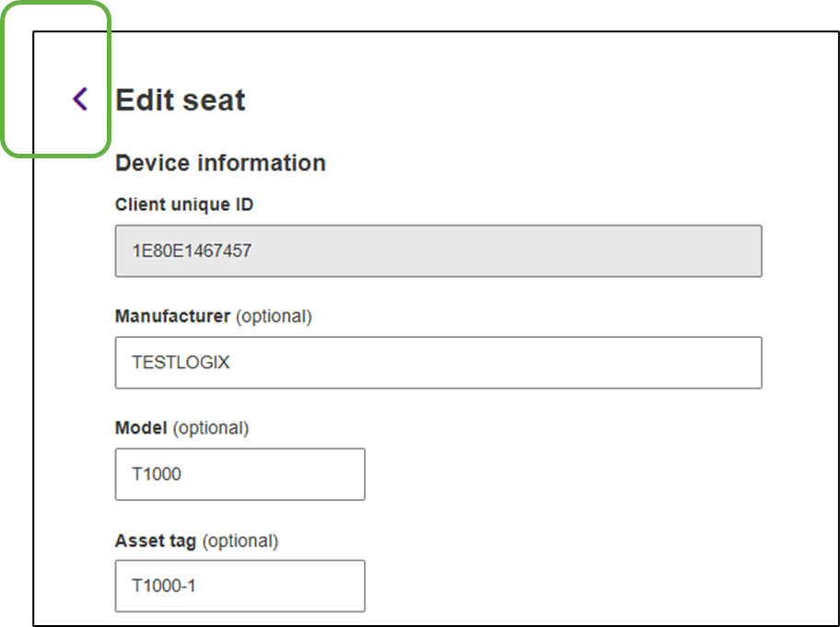
Task: Focus the Asset tag input field
Action: [x=276, y=586]
